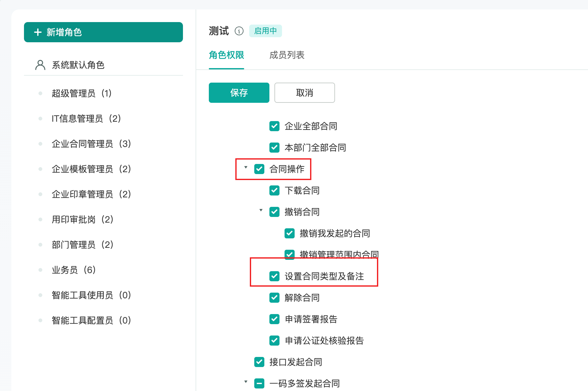Collapse the 撤销合同 tree node
The height and width of the screenshot is (391, 588).
click(261, 210)
